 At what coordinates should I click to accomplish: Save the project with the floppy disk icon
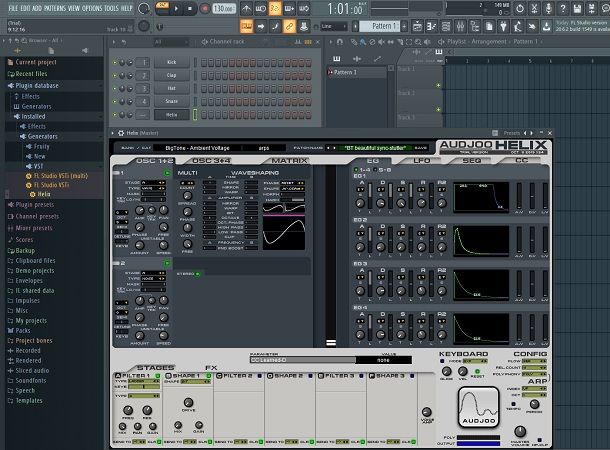coord(577,8)
